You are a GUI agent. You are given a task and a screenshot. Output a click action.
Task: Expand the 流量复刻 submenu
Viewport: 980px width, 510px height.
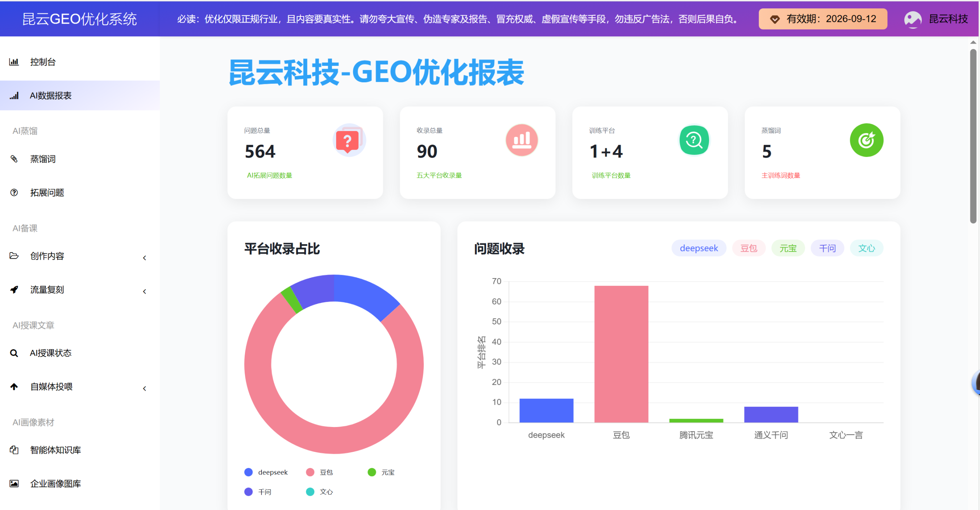tap(144, 291)
